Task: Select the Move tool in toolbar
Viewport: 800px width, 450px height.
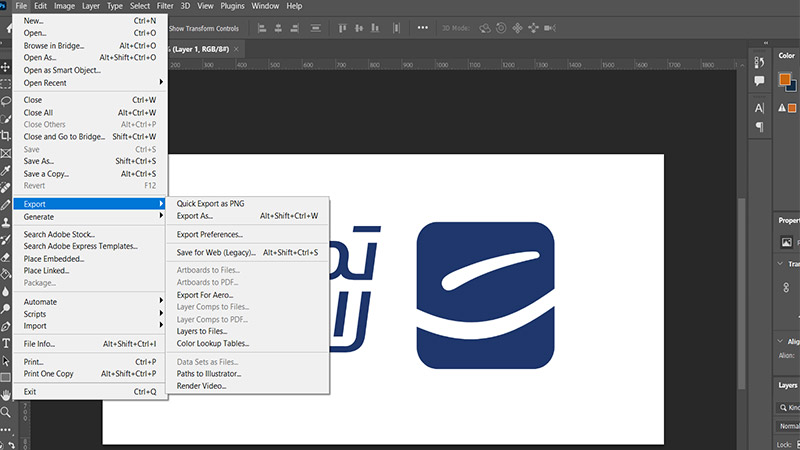Action: 6,67
